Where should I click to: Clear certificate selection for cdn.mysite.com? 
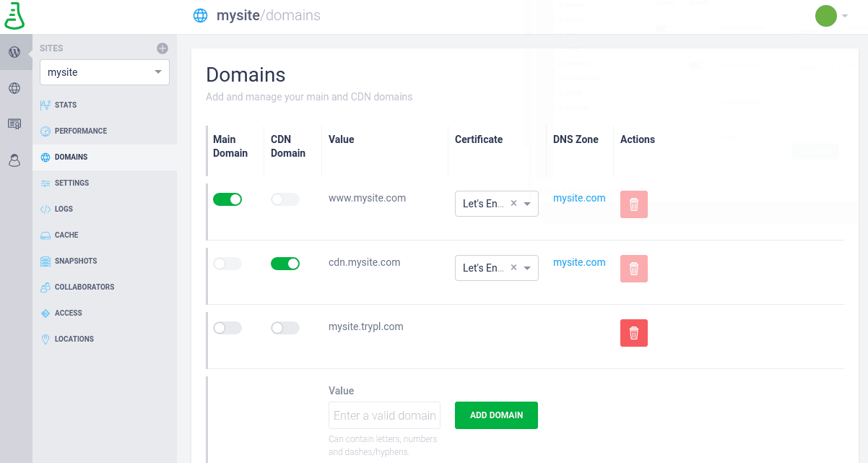[513, 268]
